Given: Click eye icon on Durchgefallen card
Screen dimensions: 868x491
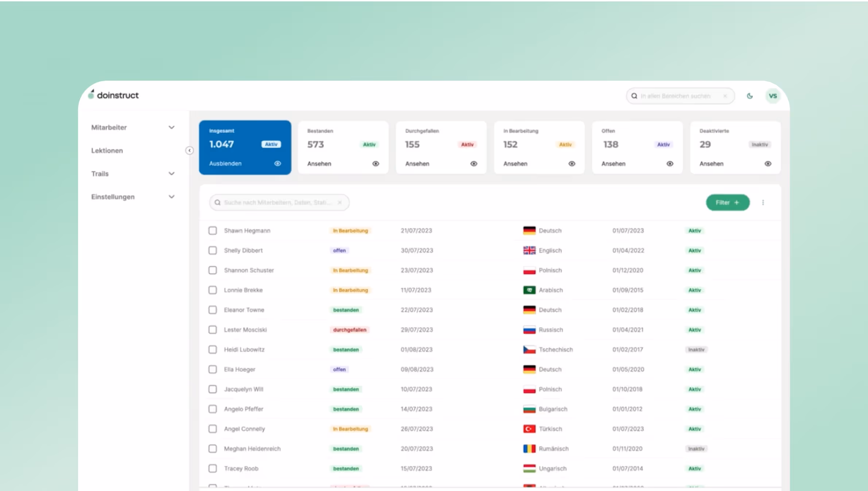Looking at the screenshot, I should tap(474, 164).
